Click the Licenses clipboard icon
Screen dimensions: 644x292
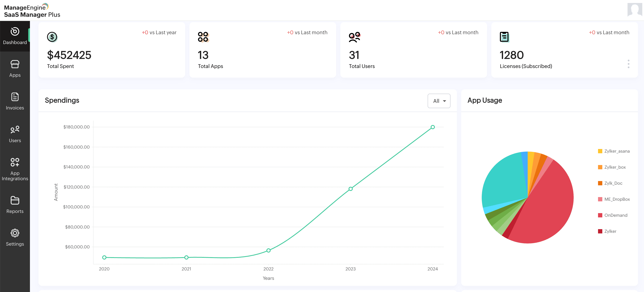504,37
